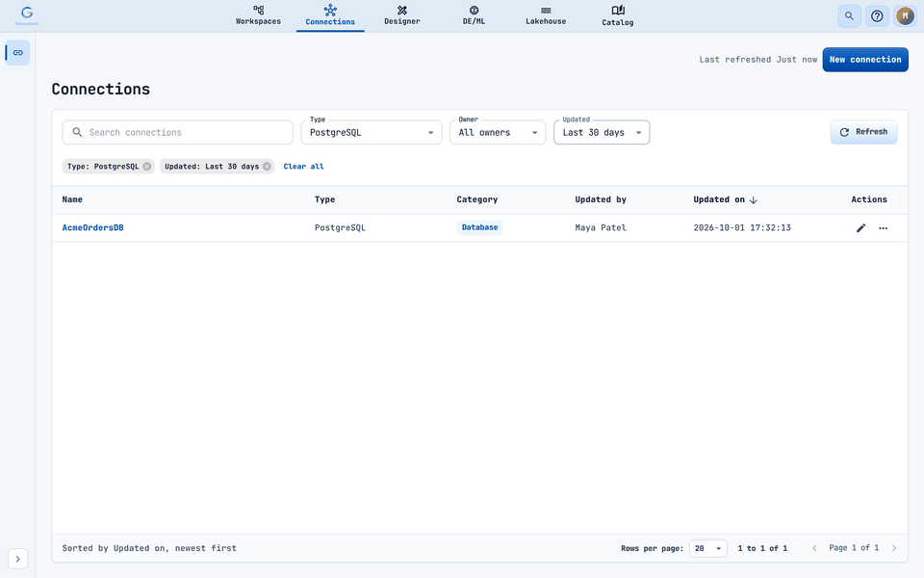Open the user avatar menu
Screen dimensions: 924x578
coord(905,16)
